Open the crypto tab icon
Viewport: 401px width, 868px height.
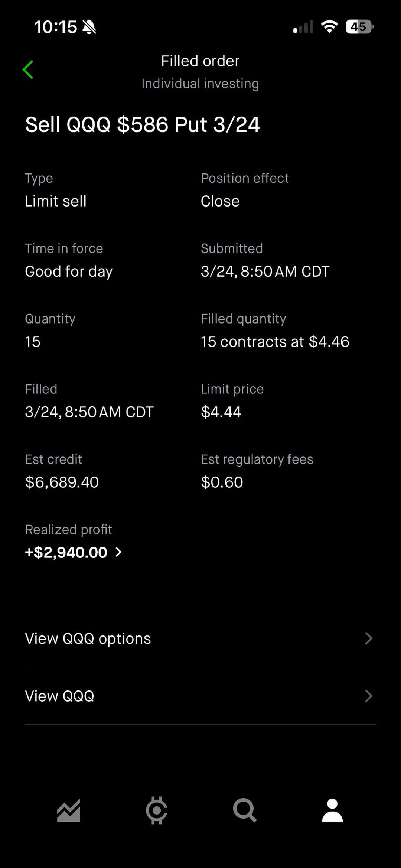[156, 810]
